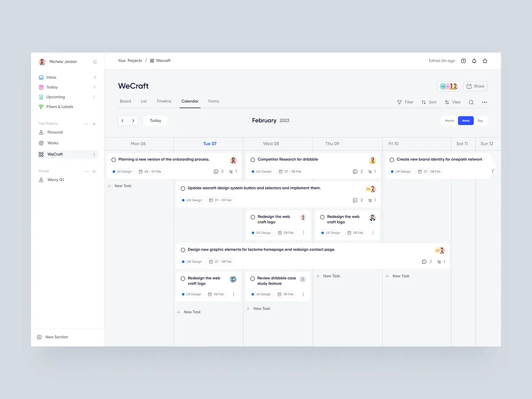
Task: Open the Your Projects ellipsis menu
Action: coord(86,124)
